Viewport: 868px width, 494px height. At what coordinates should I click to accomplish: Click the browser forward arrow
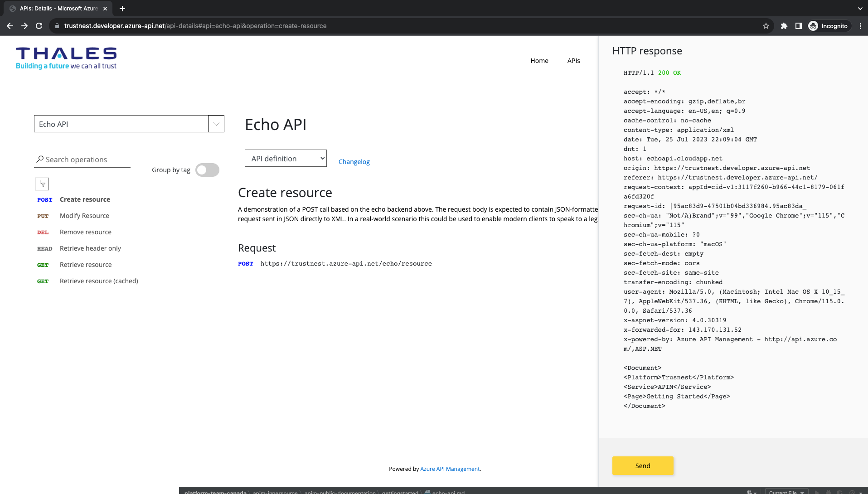coord(24,26)
